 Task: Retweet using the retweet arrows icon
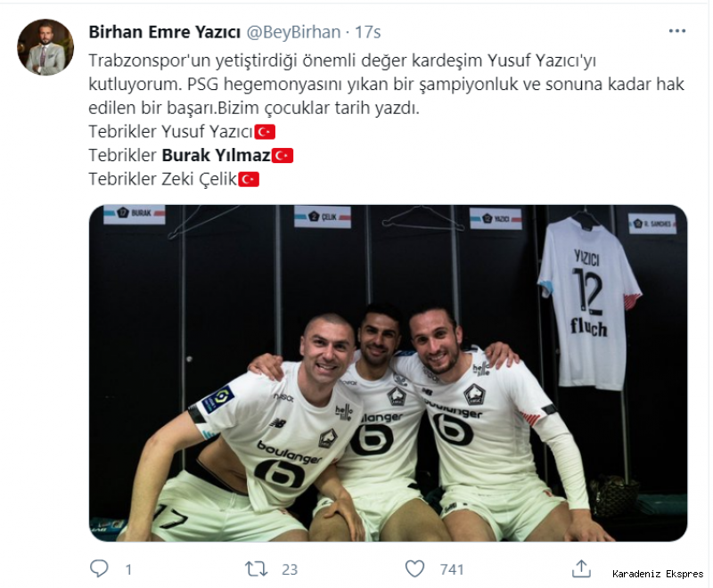tap(256, 568)
